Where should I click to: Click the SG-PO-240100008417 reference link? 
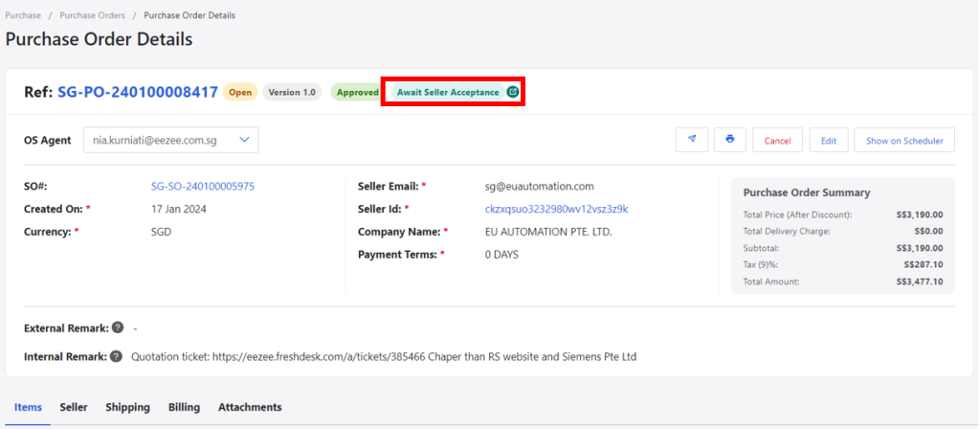pos(138,92)
